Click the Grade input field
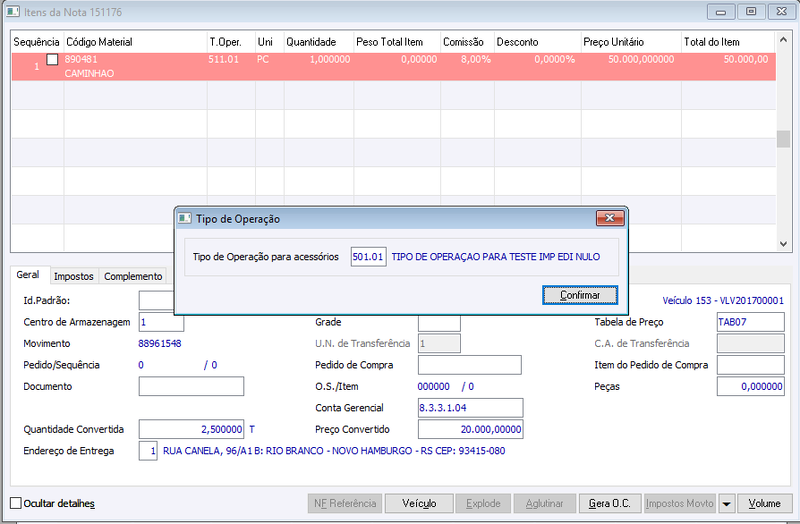The width and height of the screenshot is (800, 524). (x=439, y=322)
